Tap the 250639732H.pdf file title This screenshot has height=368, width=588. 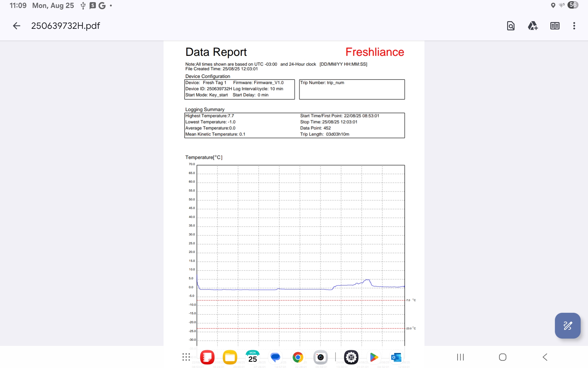[x=66, y=26]
